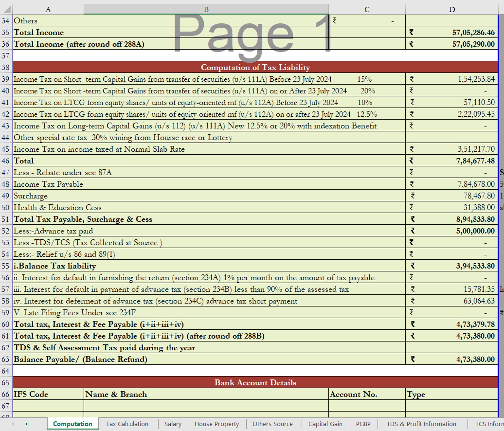Open the Tax Calculation sheet tab

[x=127, y=424]
